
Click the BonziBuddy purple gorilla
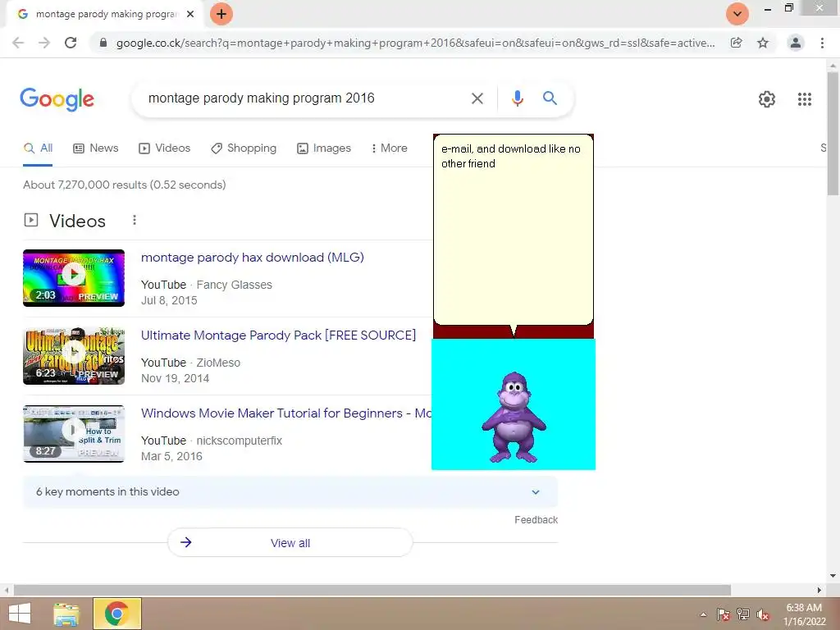(x=514, y=418)
